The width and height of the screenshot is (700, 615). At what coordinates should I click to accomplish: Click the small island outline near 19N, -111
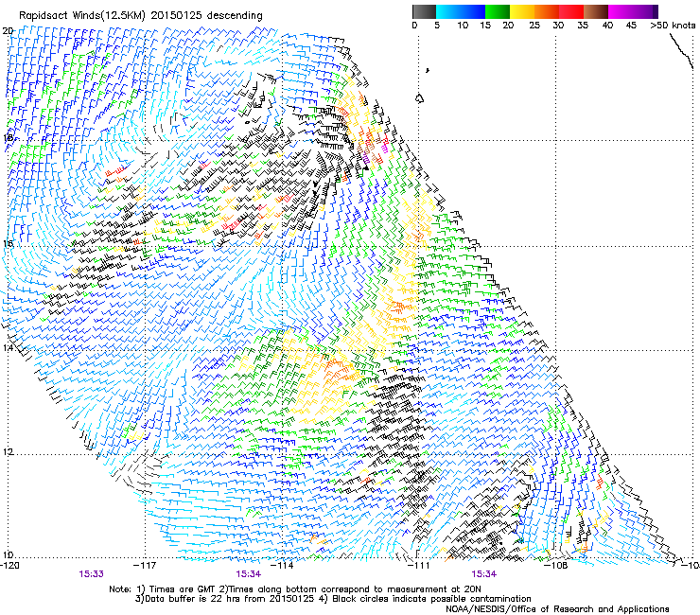click(x=420, y=98)
